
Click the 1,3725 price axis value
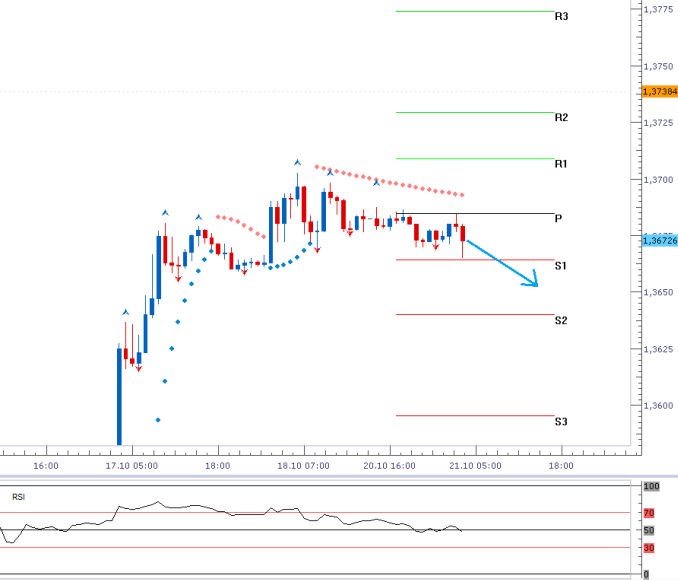pyautogui.click(x=658, y=123)
